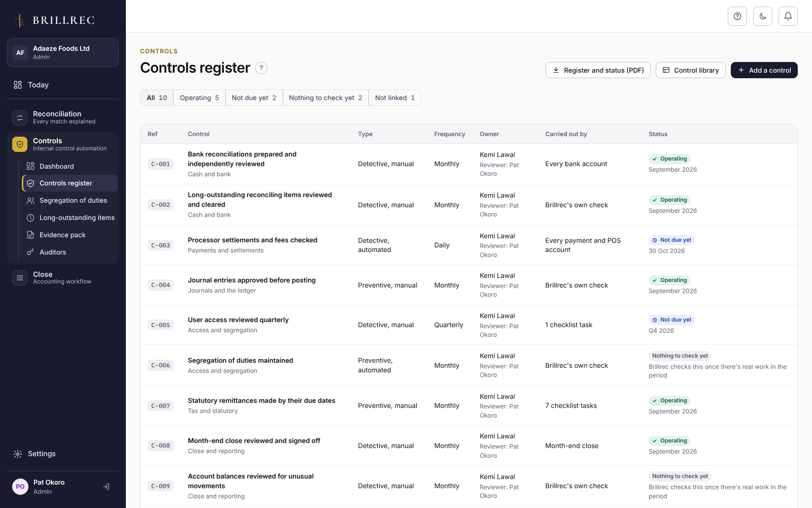Open notifications bell icon
The height and width of the screenshot is (508, 812).
point(788,16)
